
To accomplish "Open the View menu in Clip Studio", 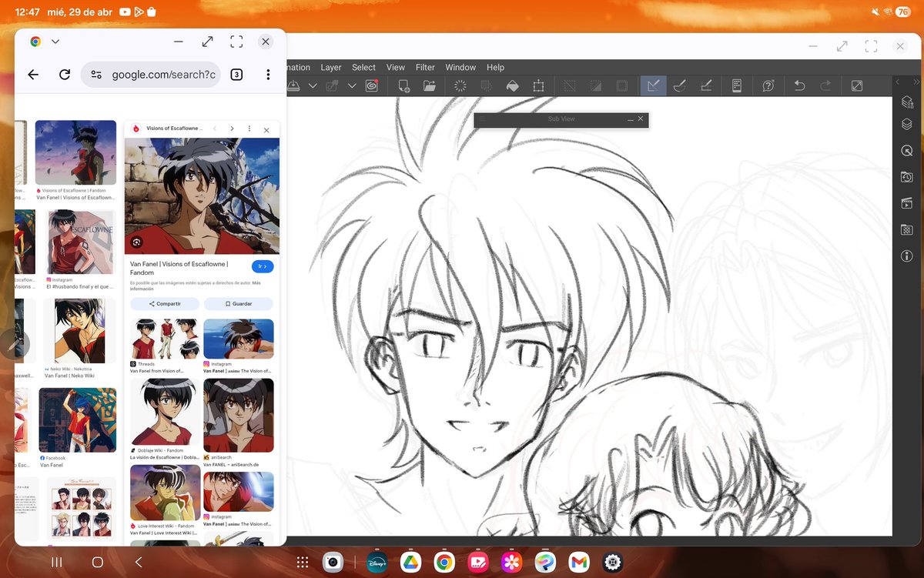I will click(396, 68).
